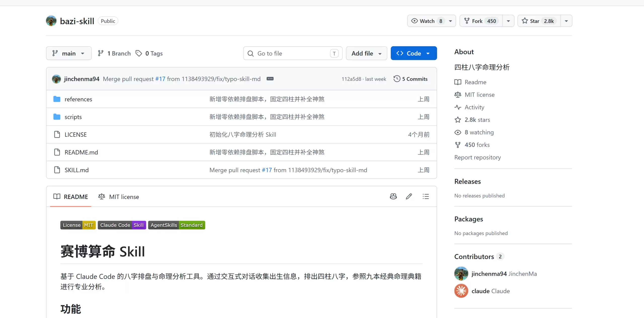Open pull request #17 link in SKILL.md row
Viewport: 644px width, 318px height.
click(267, 170)
